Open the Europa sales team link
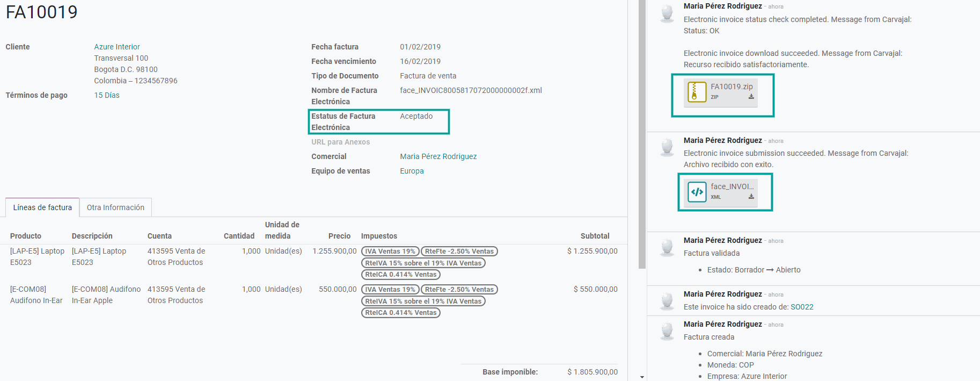Image resolution: width=980 pixels, height=381 pixels. pos(412,171)
